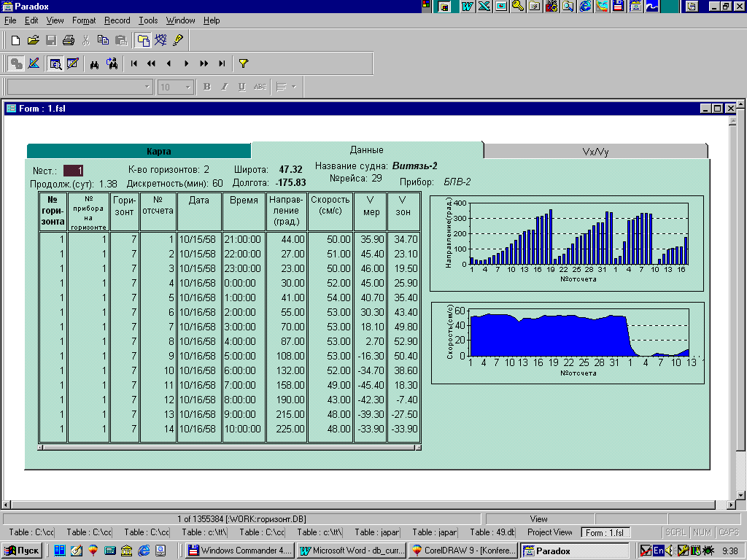
Task: Open the Record menu
Action: [x=117, y=20]
